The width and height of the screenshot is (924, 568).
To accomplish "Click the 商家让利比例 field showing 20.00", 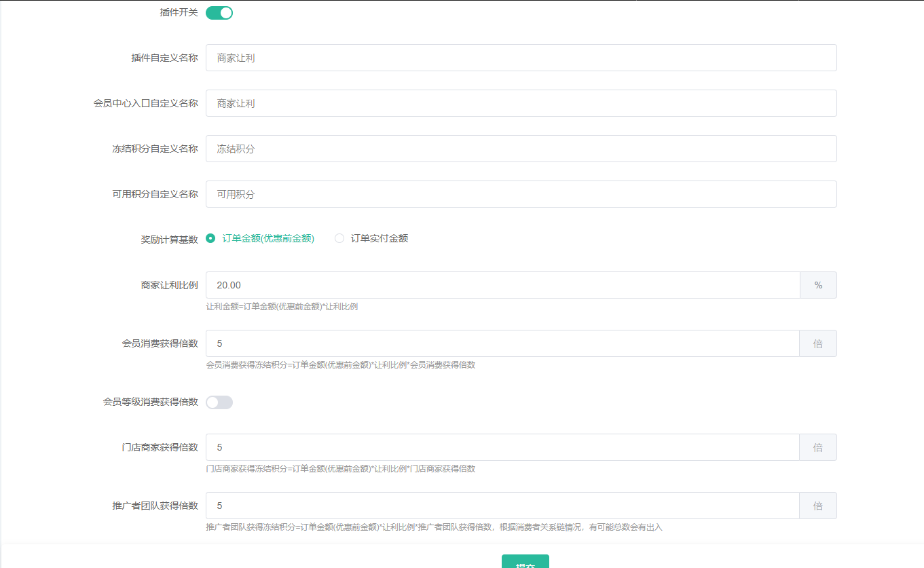I will pyautogui.click(x=502, y=286).
